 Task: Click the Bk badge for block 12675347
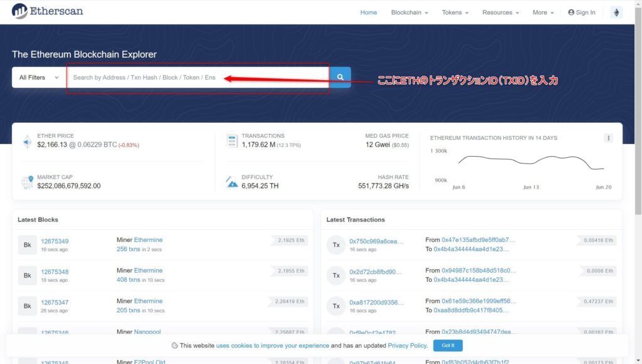pyautogui.click(x=28, y=306)
